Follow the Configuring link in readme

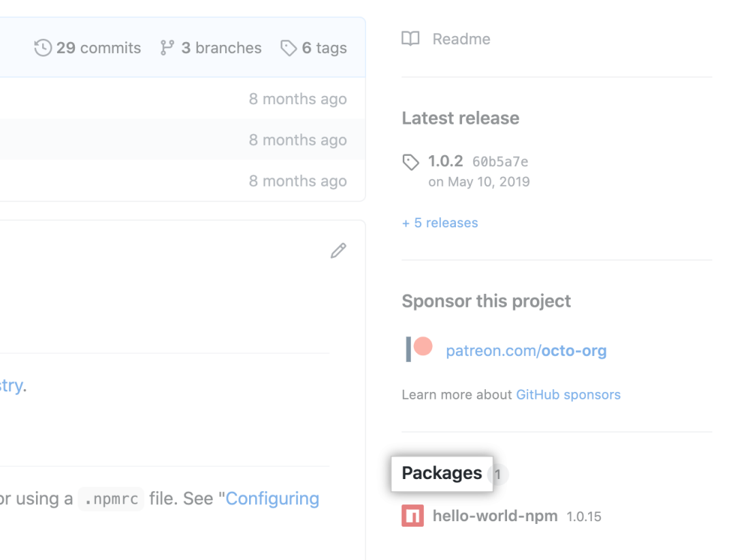click(x=272, y=499)
